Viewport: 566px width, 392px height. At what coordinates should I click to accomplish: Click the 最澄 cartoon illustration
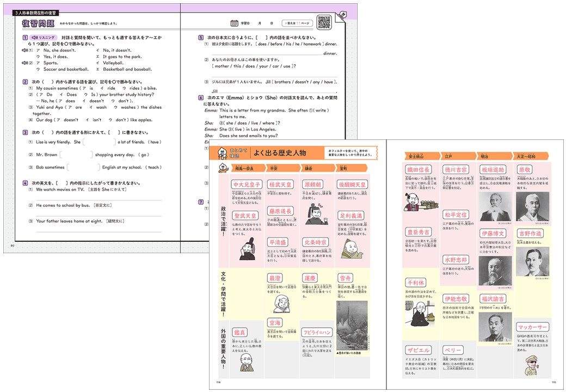[282, 304]
